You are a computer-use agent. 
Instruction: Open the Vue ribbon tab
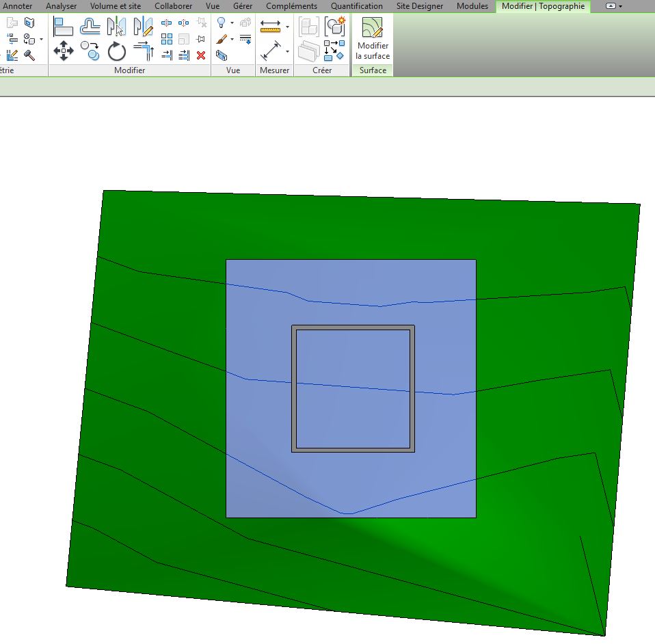click(213, 6)
